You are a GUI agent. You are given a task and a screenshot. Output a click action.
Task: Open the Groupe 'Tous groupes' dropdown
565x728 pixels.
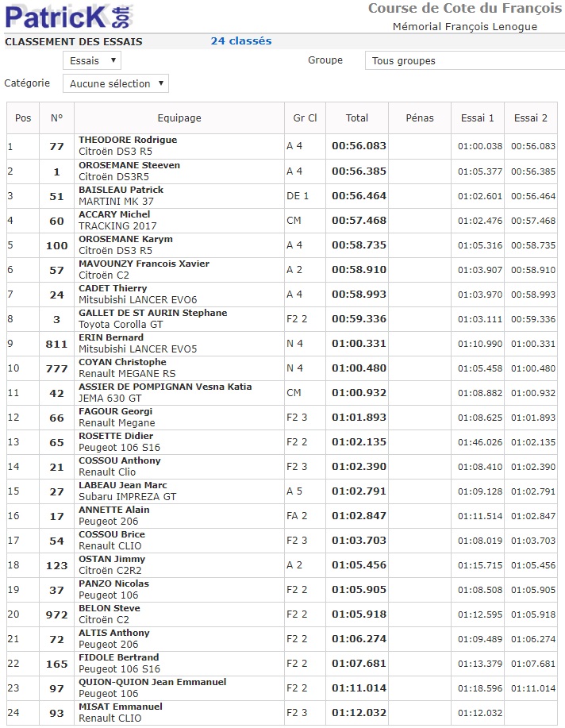[464, 60]
